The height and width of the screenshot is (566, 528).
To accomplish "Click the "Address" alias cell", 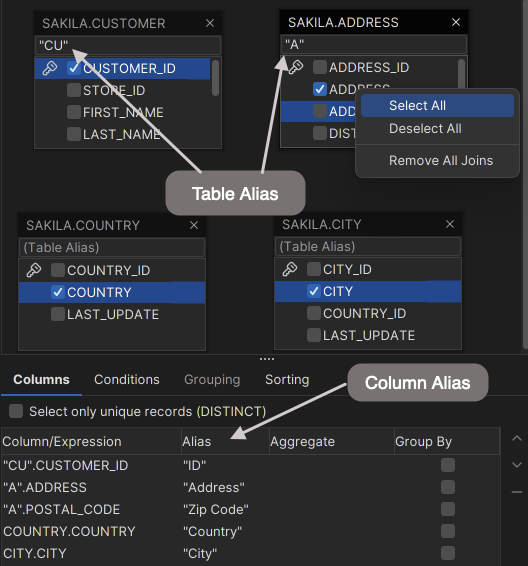I will click(226, 487).
